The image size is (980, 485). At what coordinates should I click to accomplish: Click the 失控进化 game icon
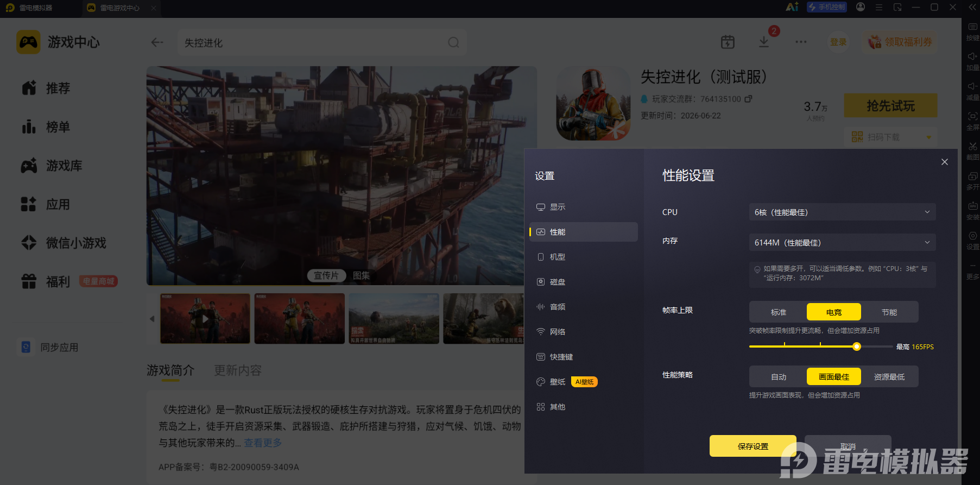(x=593, y=103)
